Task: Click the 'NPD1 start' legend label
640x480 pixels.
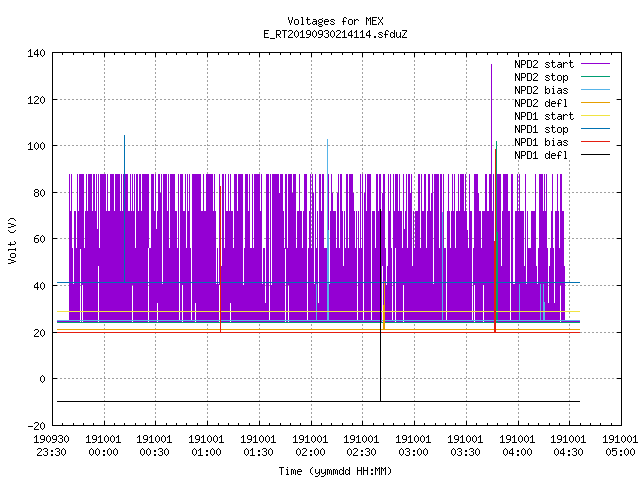Action: (x=544, y=116)
